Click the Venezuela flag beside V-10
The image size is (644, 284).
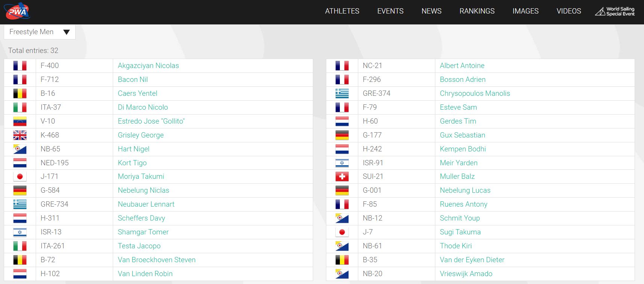[20, 121]
